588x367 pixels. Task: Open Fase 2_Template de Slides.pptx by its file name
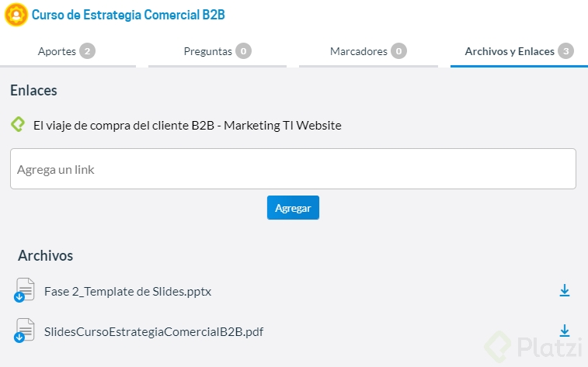pos(127,292)
